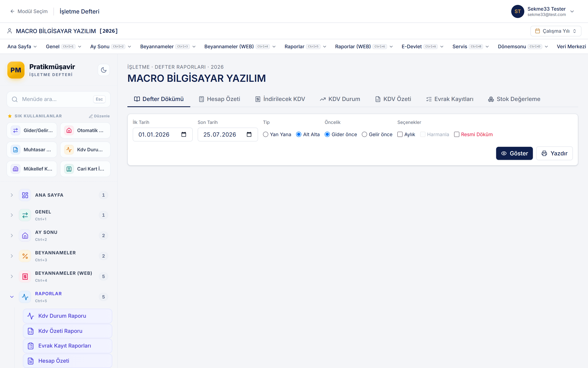Switch to the Stok Değerleme tab
Image resolution: width=588 pixels, height=368 pixels.
(514, 99)
